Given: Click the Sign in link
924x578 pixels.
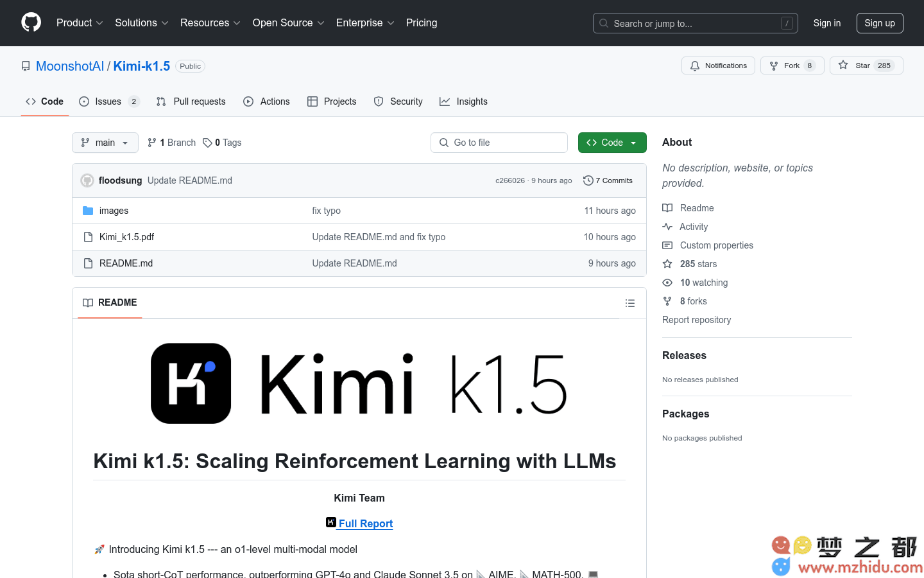Looking at the screenshot, I should click(826, 23).
